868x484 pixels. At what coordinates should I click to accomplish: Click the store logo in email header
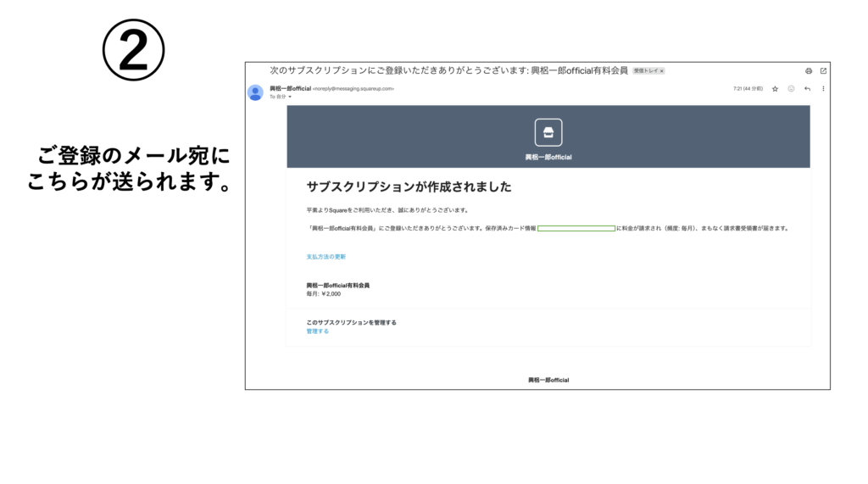(548, 132)
